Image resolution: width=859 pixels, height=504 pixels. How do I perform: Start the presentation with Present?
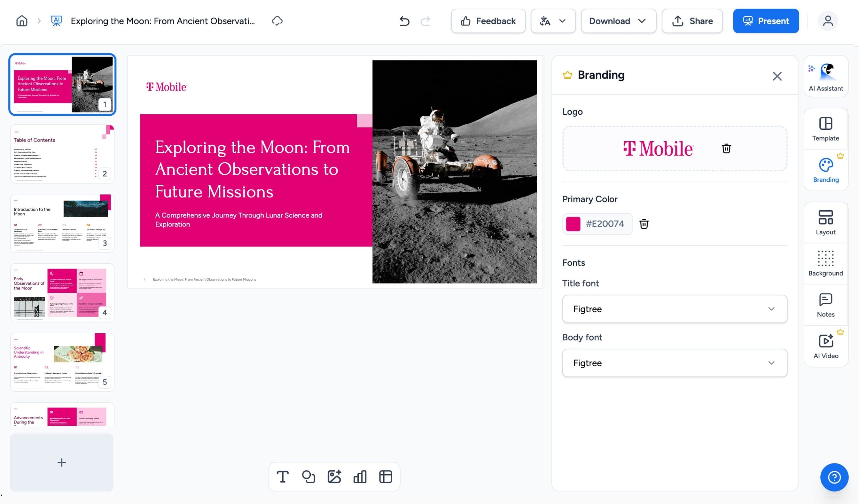pyautogui.click(x=766, y=21)
